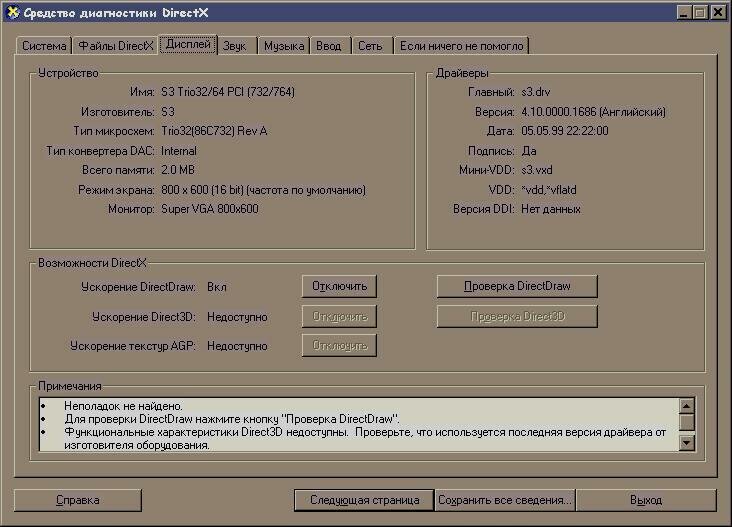Switch to the Система tab

click(x=44, y=46)
